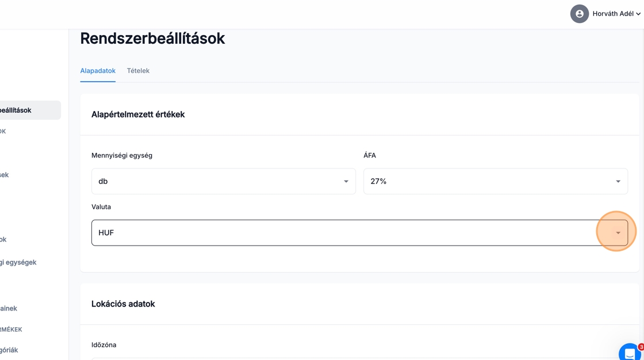Expand the ÁFA dropdown arrow
This screenshot has width=644, height=360.
coord(618,182)
